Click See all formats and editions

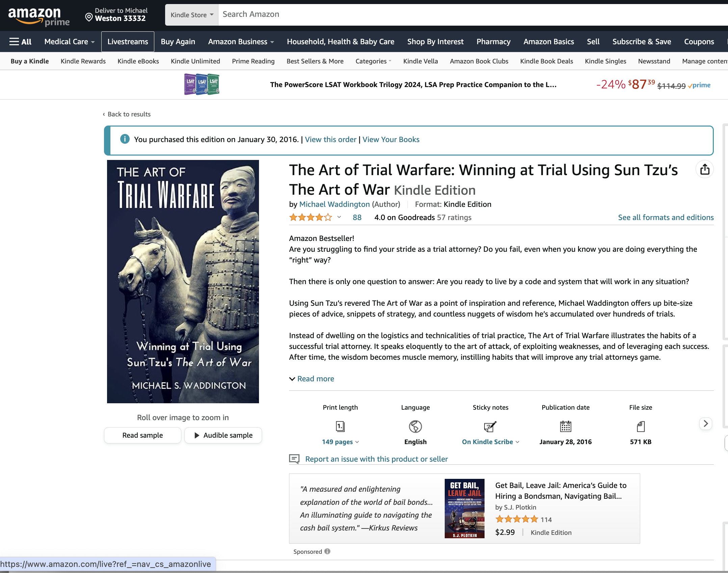click(666, 217)
